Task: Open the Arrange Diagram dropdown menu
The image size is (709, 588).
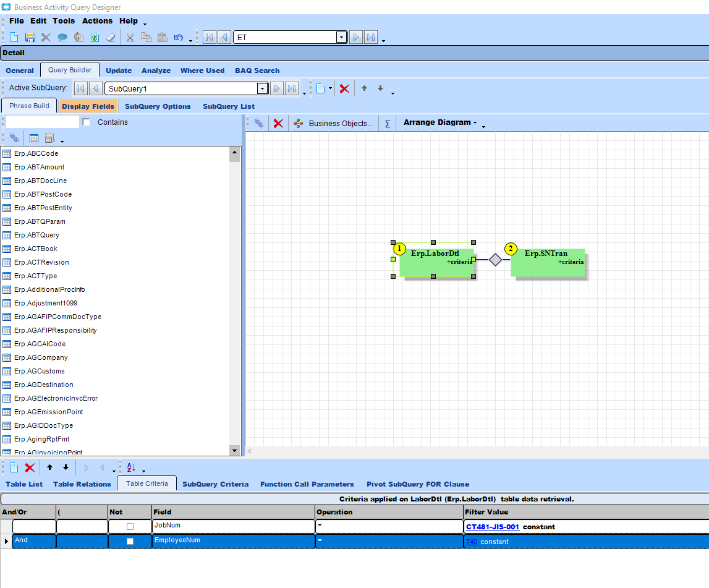Action: [440, 122]
